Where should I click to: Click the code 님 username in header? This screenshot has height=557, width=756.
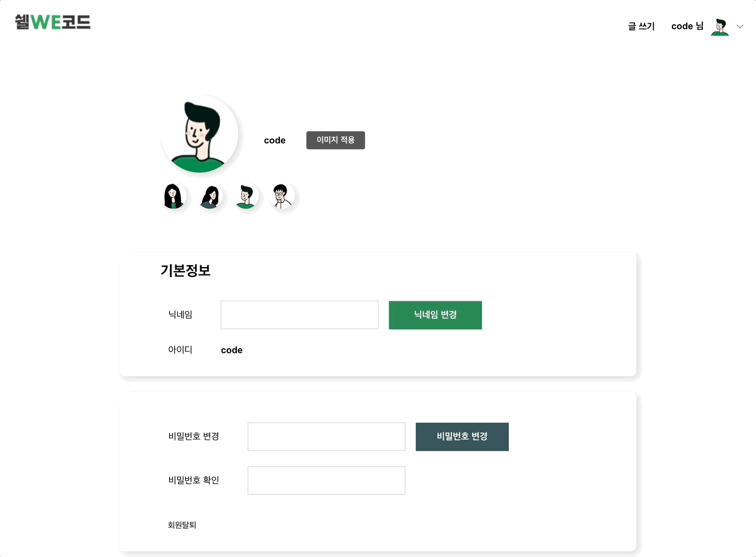click(687, 26)
